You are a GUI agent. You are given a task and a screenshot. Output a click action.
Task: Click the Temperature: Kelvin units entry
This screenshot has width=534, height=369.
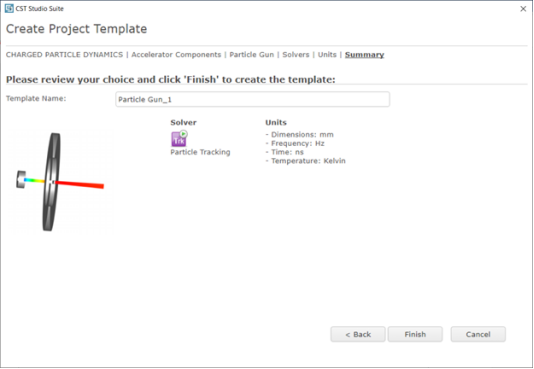click(305, 161)
